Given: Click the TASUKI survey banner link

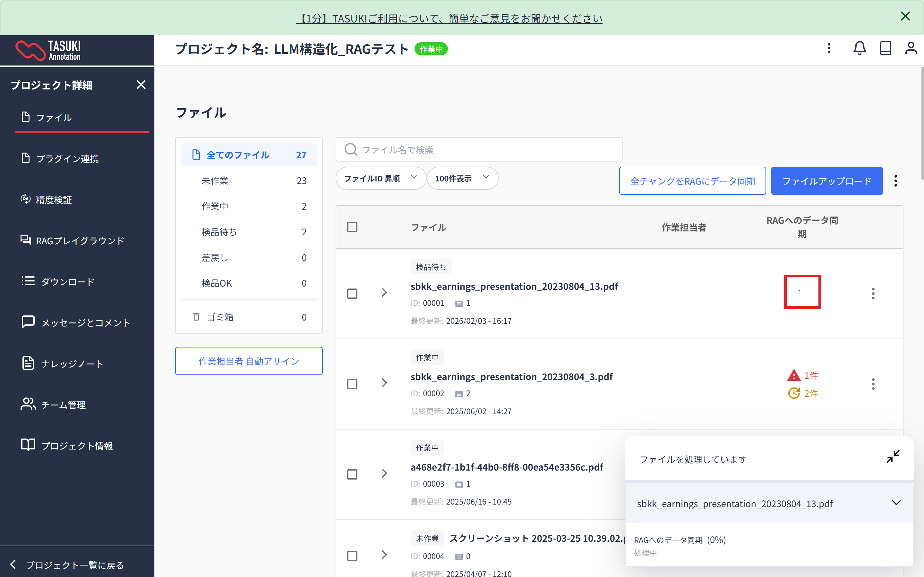Looking at the screenshot, I should click(x=449, y=18).
